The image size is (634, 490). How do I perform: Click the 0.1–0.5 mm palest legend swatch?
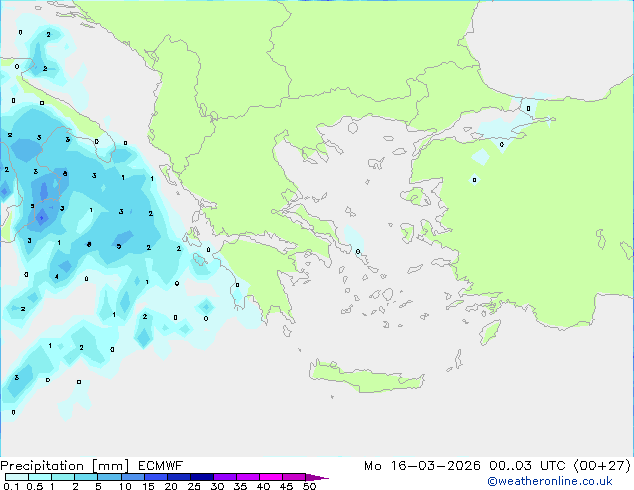tap(17, 477)
